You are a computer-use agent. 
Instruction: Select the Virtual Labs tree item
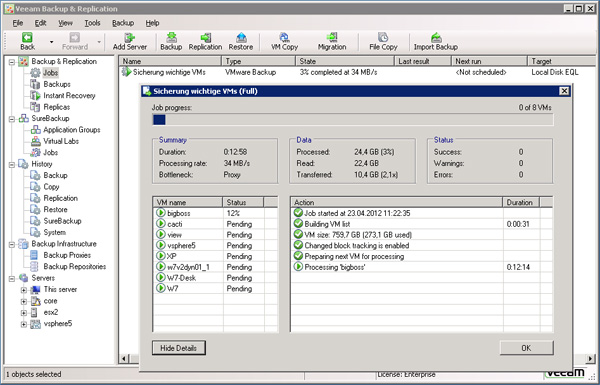tap(61, 141)
